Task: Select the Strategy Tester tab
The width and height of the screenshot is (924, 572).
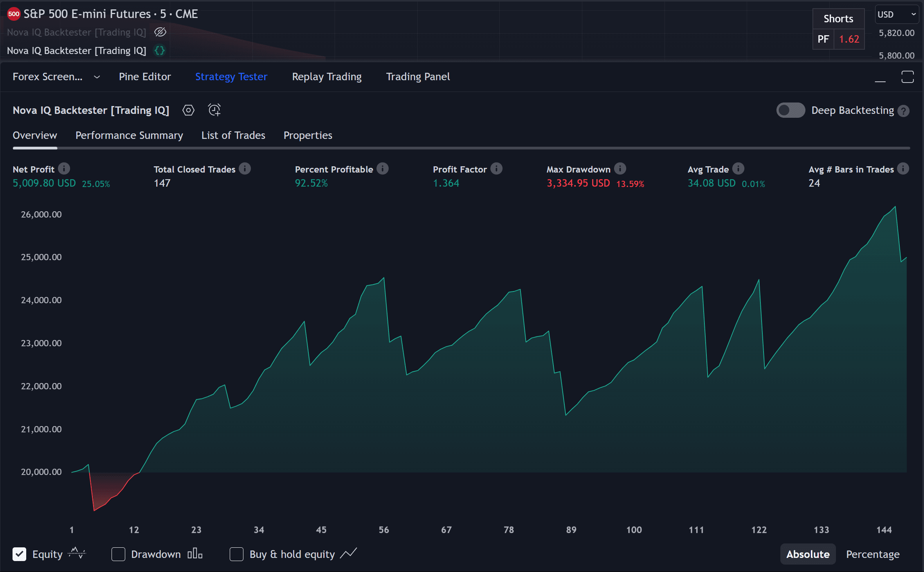Action: point(231,77)
